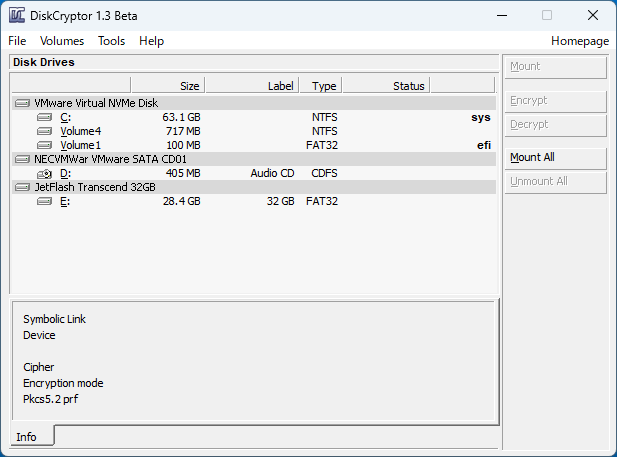Viewport: 617px width, 457px height.
Task: Open the Help menu
Action: tap(151, 41)
